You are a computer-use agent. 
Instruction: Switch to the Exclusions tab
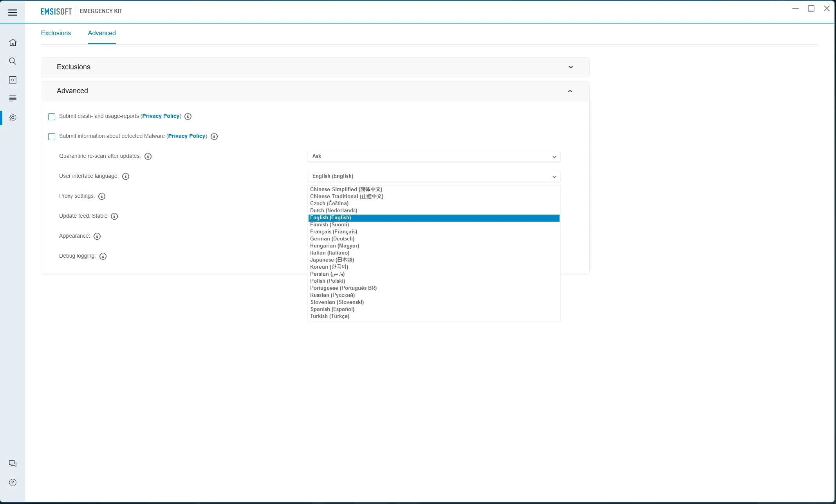pyautogui.click(x=56, y=33)
